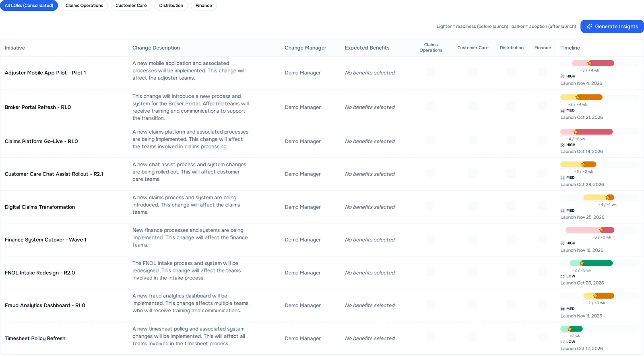Click the launch star on Digital Claims Transformation timeline
Viewport: 644px width, 357px height.
[608, 198]
